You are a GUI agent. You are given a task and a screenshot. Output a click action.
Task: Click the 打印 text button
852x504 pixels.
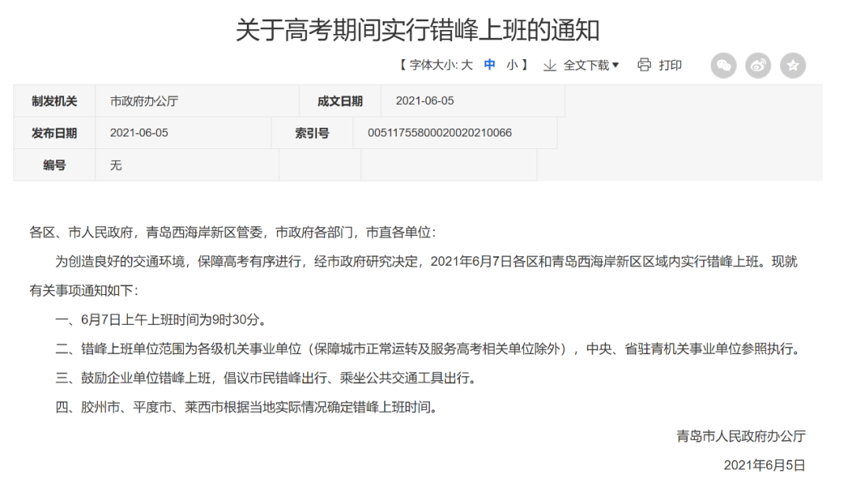coord(671,65)
